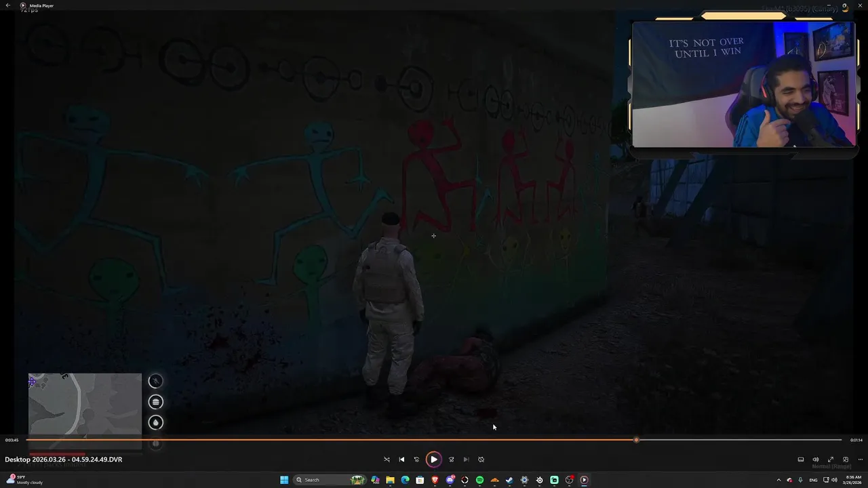Open captions and subtitles menu
Image resolution: width=868 pixels, height=488 pixels.
(x=801, y=460)
